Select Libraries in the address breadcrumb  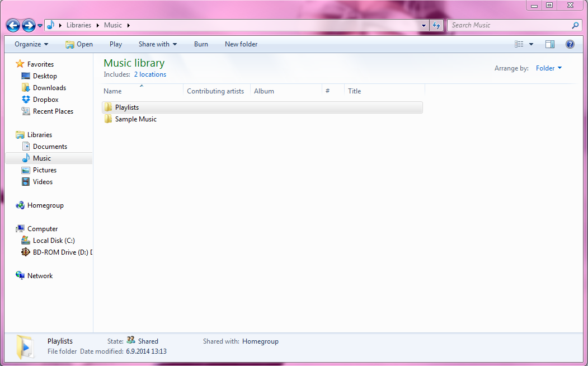point(79,25)
